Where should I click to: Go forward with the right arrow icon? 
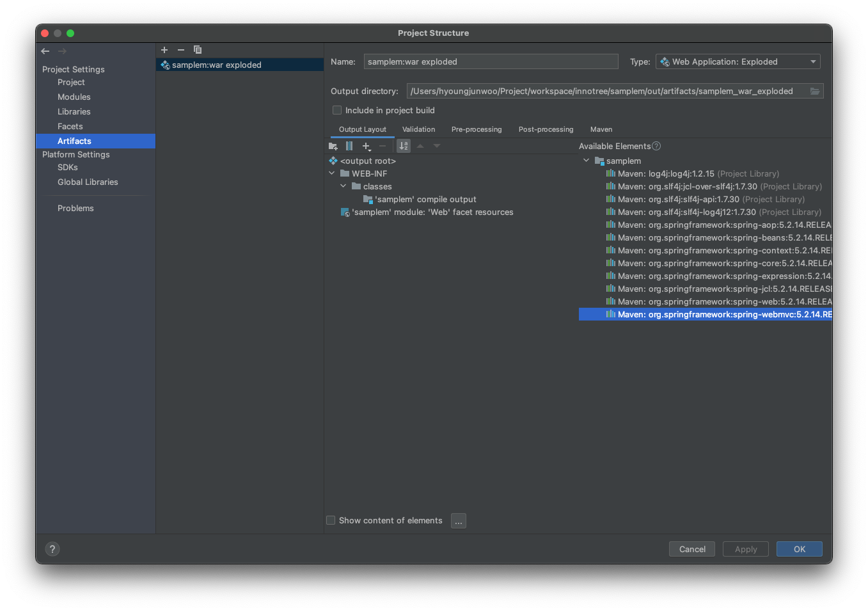(62, 51)
